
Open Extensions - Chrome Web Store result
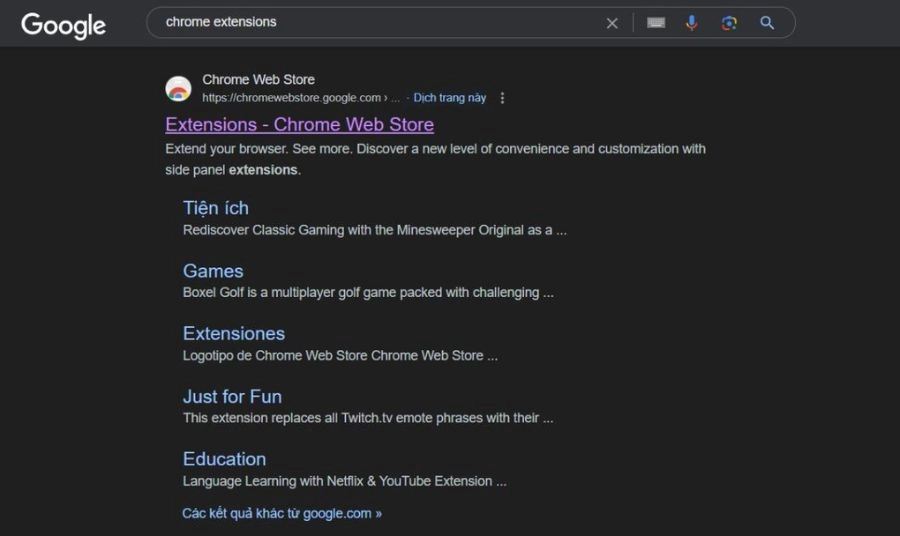(300, 125)
